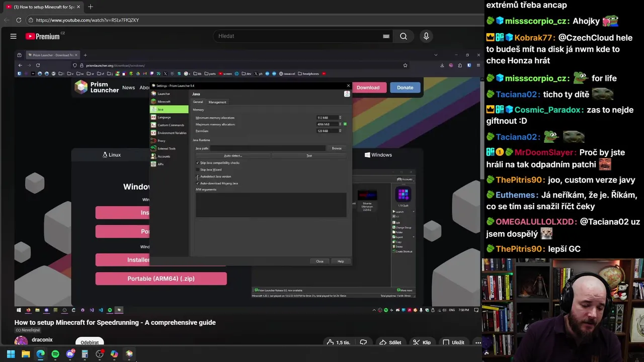
Task: Select APIs in Prism settings sidebar
Action: [170, 164]
